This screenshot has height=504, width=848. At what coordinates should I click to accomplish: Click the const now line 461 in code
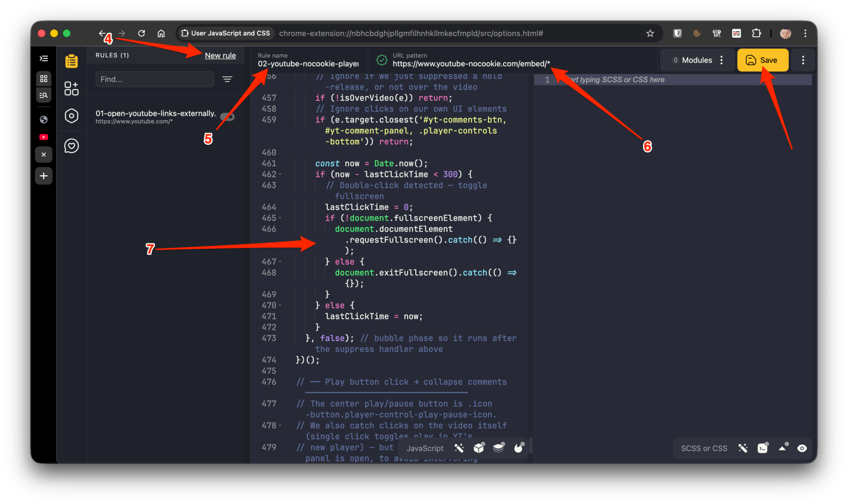click(371, 164)
